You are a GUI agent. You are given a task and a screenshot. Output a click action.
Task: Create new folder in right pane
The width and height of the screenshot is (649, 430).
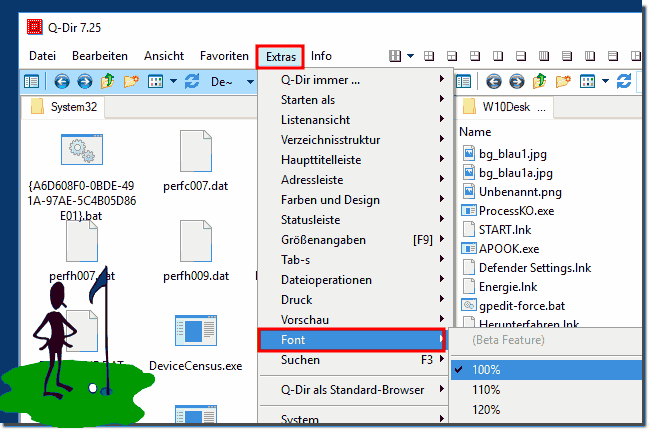563,81
